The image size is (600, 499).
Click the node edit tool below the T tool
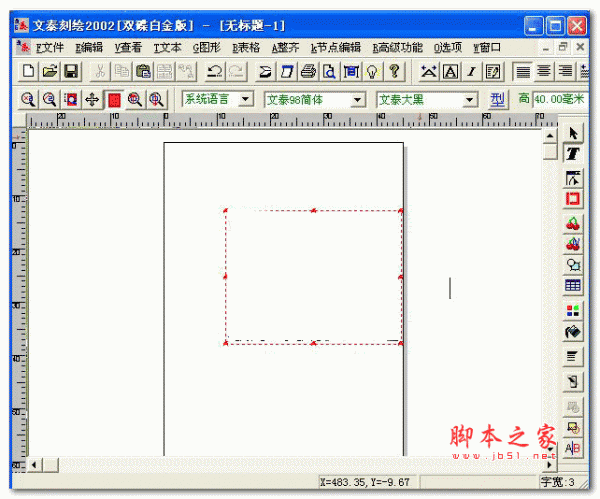(x=573, y=178)
